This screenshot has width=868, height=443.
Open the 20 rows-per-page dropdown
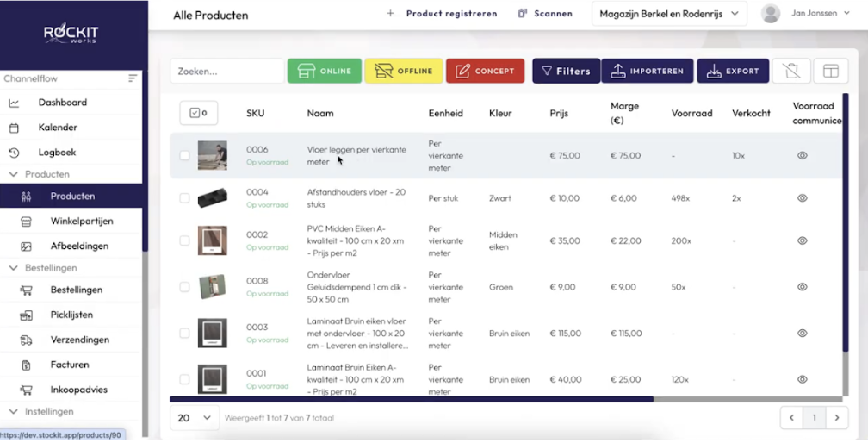point(194,418)
